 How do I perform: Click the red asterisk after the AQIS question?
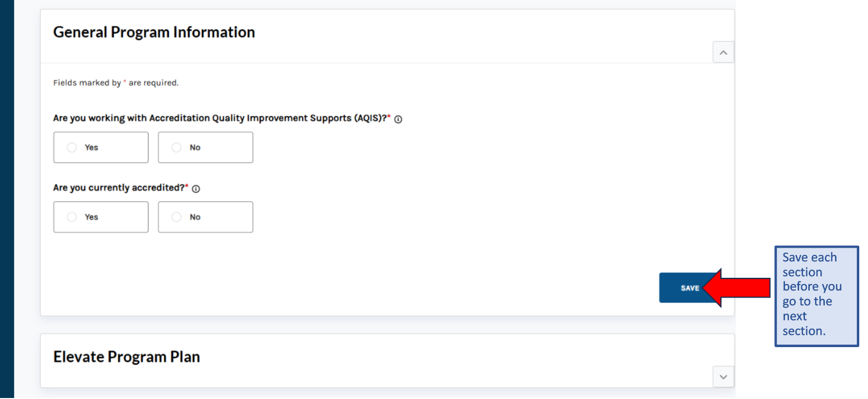coord(389,116)
